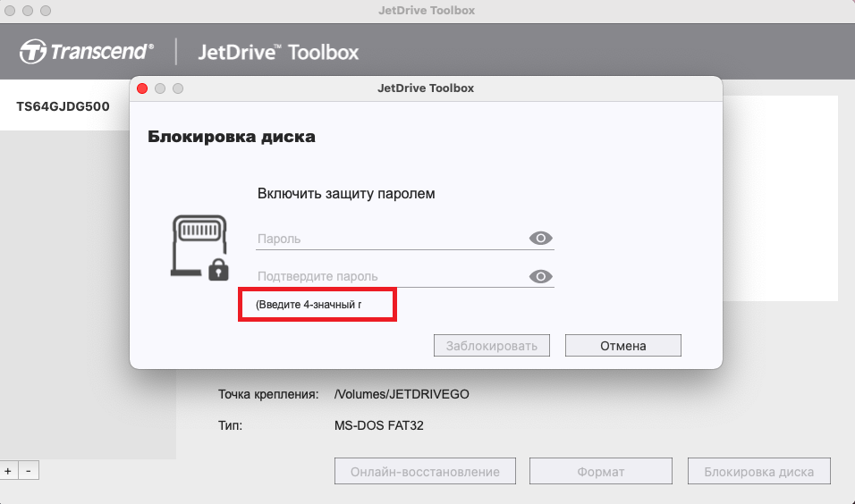Toggle visibility of Подтвердите пароль field
Viewport: 855px width, 504px height.
click(540, 276)
